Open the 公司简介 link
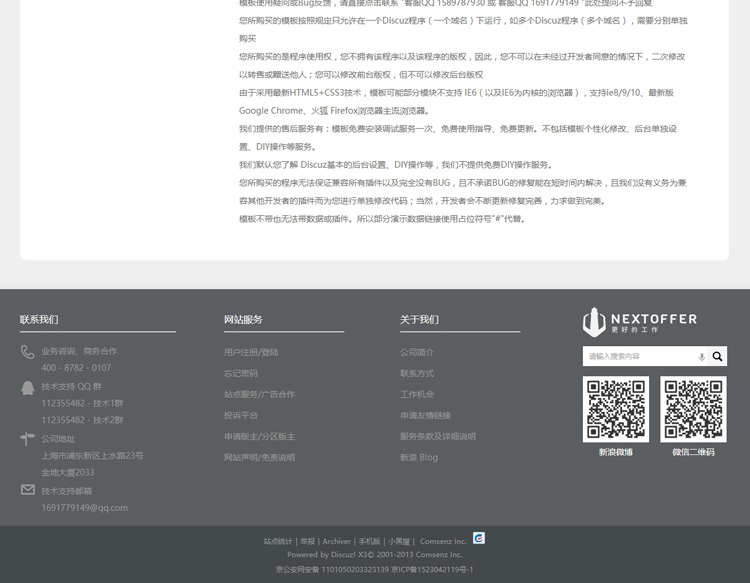The width and height of the screenshot is (750, 583). pos(417,352)
